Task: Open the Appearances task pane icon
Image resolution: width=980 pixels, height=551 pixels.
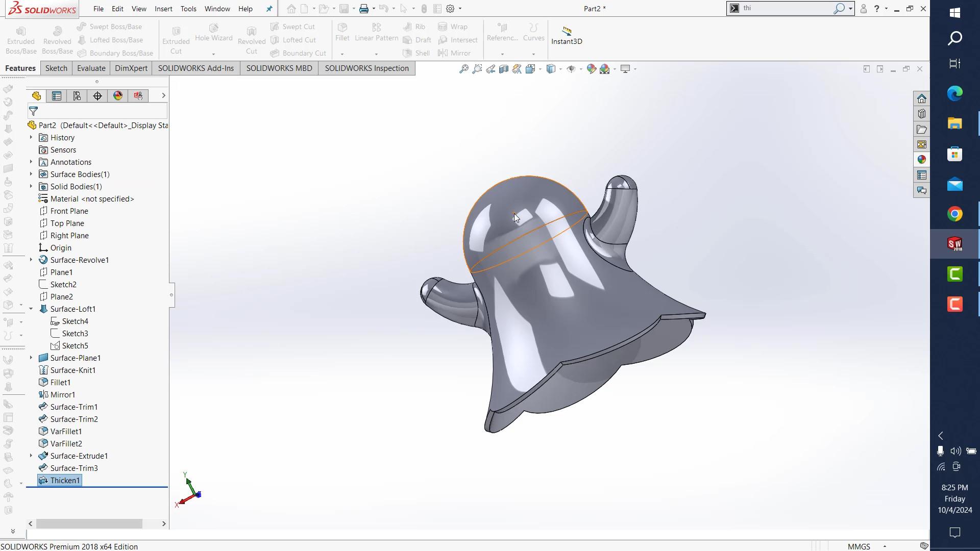Action: (x=921, y=160)
